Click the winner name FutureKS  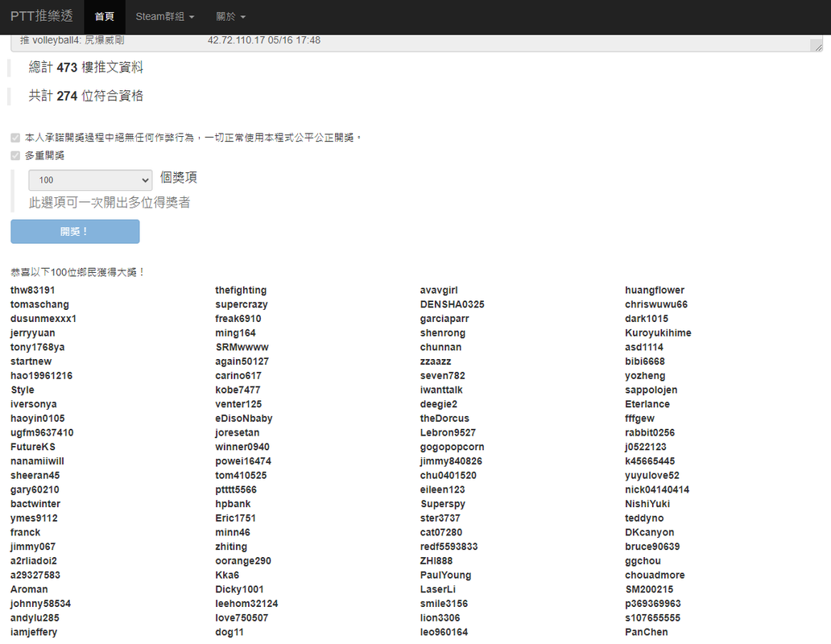click(33, 447)
